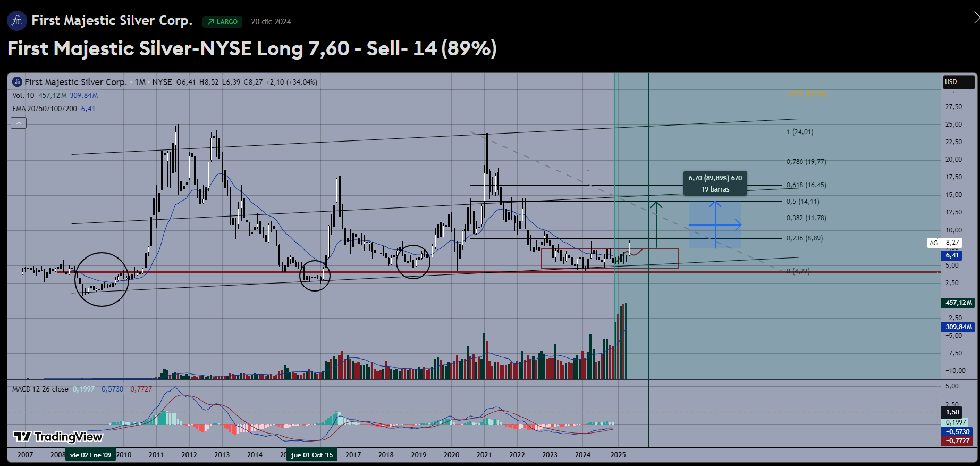Click the publication date 20 dic 2024
Viewport: 980px width, 466px height.
[271, 22]
